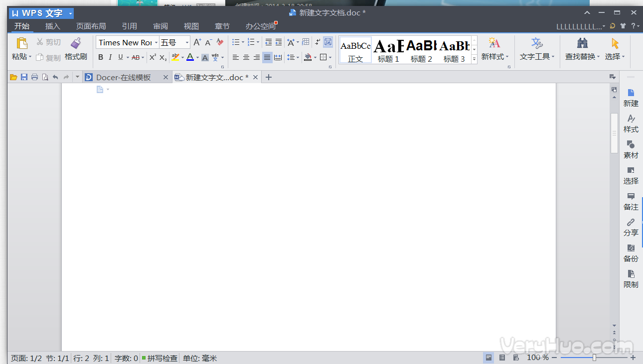The height and width of the screenshot is (364, 643).
Task: Expand the font size 五号 dropdown
Action: 187,43
